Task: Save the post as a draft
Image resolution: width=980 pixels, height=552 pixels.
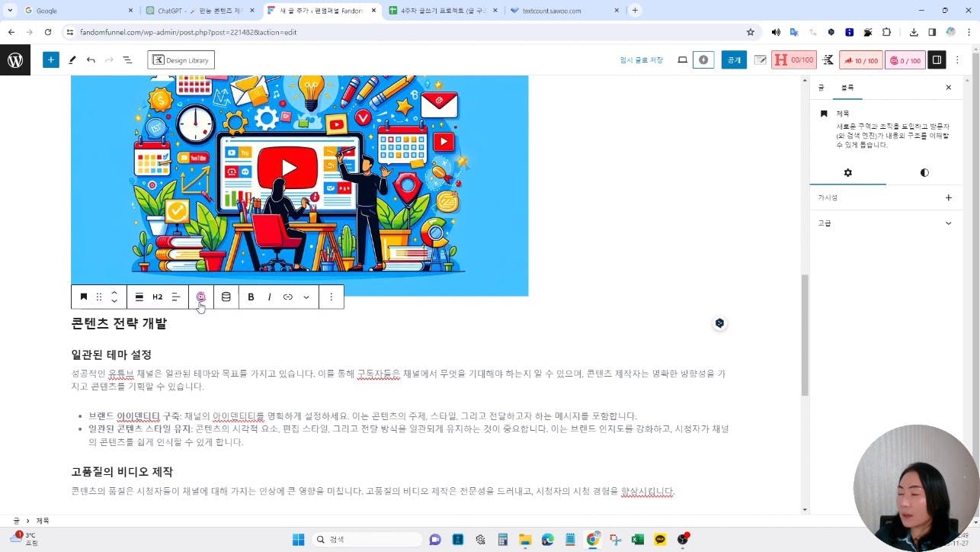Action: coord(641,60)
